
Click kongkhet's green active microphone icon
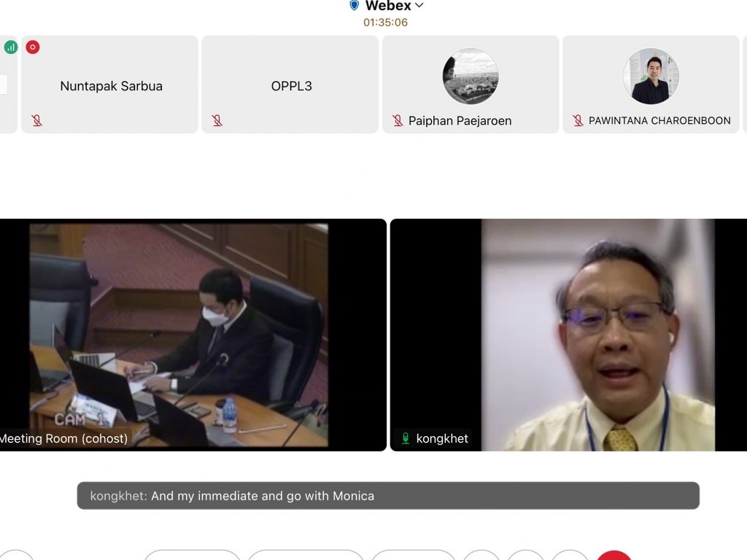click(406, 439)
